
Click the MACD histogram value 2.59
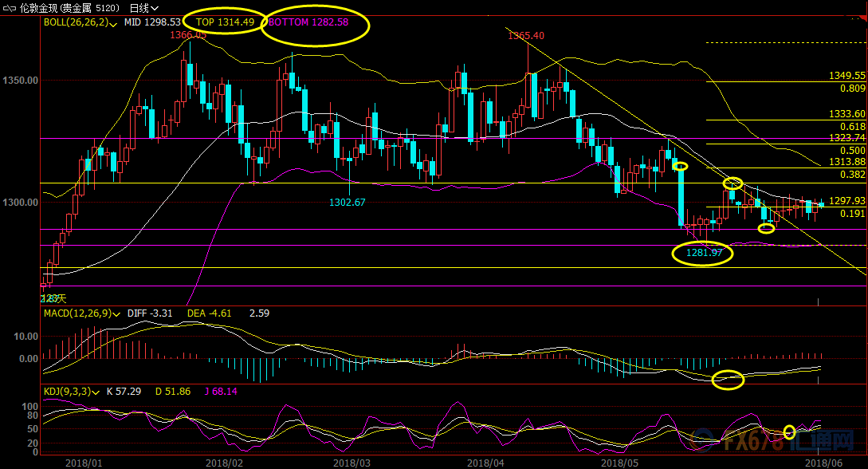point(259,313)
